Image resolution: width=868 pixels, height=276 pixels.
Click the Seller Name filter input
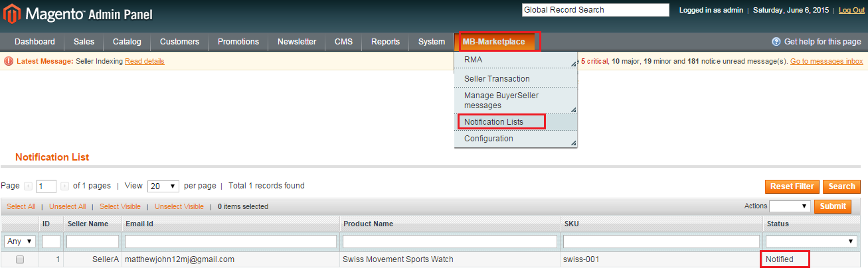pyautogui.click(x=92, y=241)
